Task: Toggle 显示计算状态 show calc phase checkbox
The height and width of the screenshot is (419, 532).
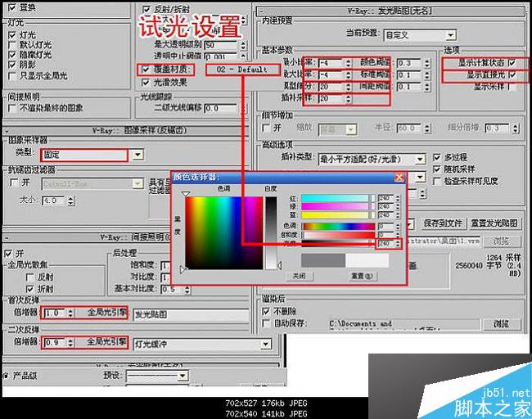Action: click(x=512, y=63)
